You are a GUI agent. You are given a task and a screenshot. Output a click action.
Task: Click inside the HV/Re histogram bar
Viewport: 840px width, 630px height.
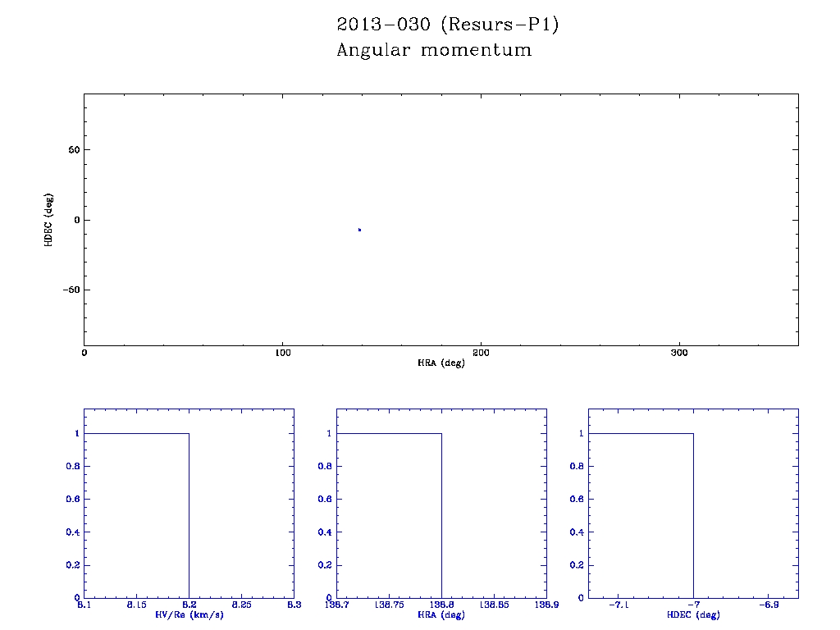click(x=136, y=515)
